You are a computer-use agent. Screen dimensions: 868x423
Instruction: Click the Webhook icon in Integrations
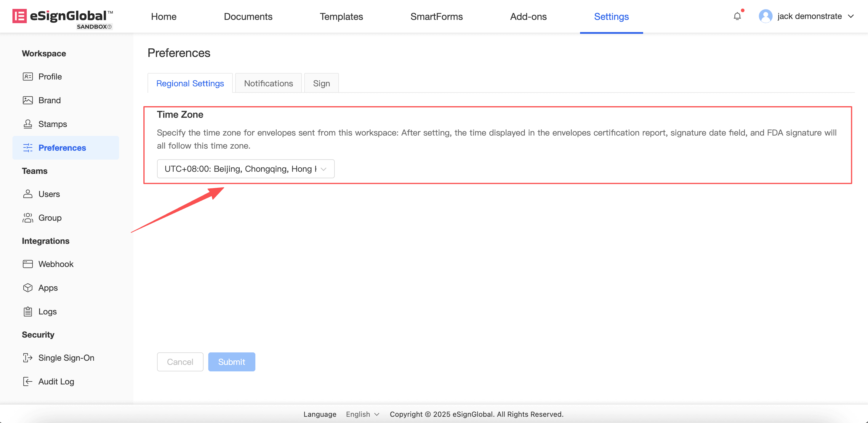coord(28,264)
